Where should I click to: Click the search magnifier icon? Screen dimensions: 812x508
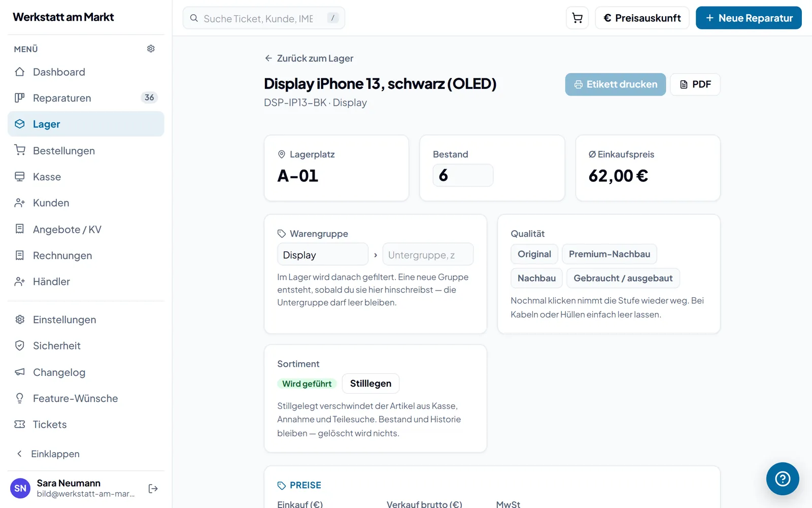click(x=194, y=18)
